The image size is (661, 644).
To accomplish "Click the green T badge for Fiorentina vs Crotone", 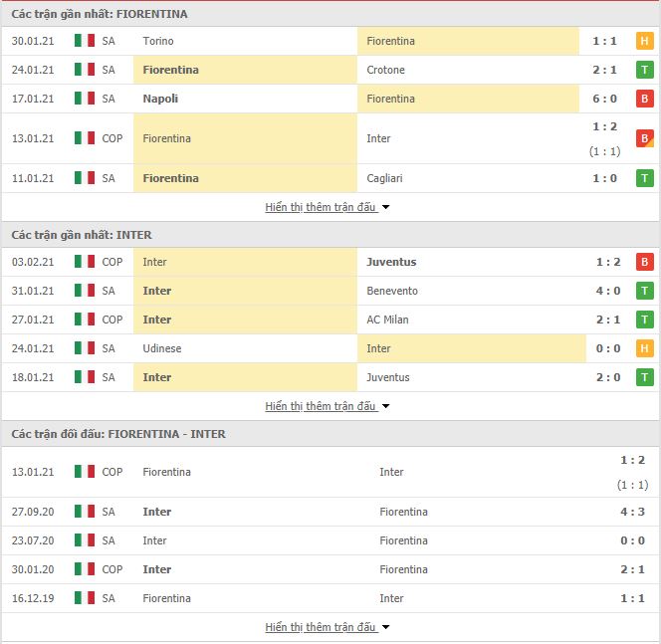I will click(x=644, y=70).
